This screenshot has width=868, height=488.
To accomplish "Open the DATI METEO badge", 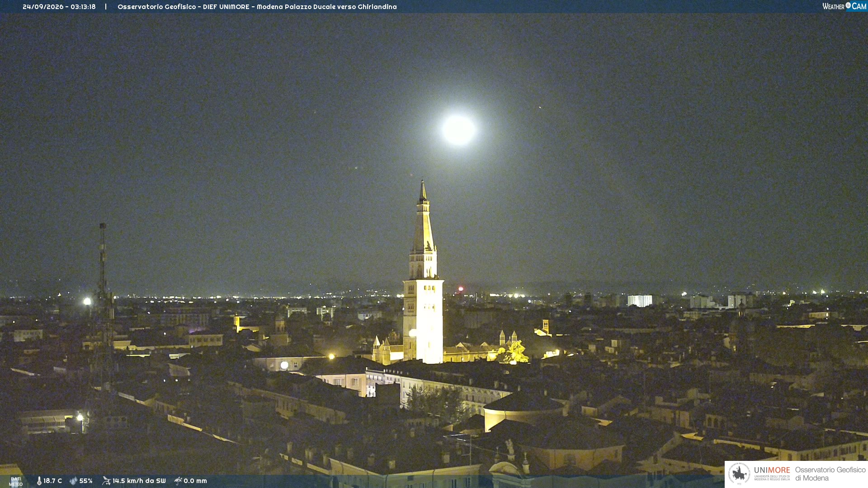I will pos(16,482).
